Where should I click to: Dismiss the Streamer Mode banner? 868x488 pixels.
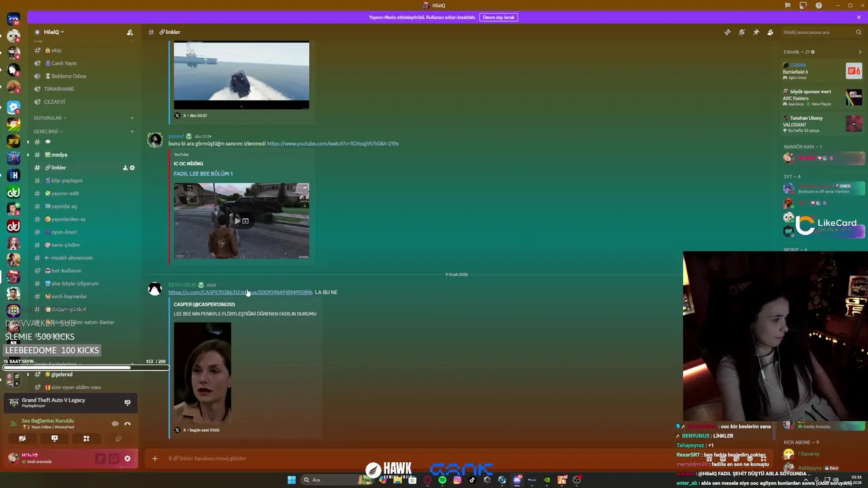coord(859,17)
